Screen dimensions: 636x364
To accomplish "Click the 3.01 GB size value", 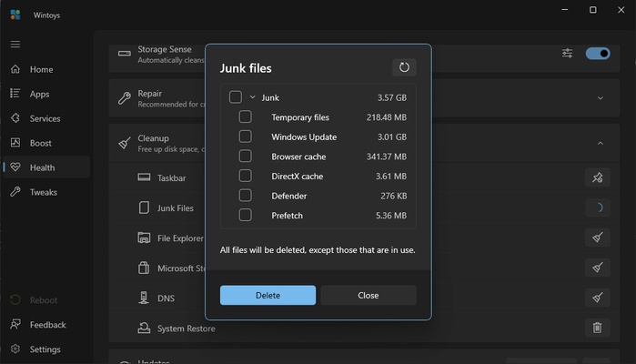I will coord(392,136).
